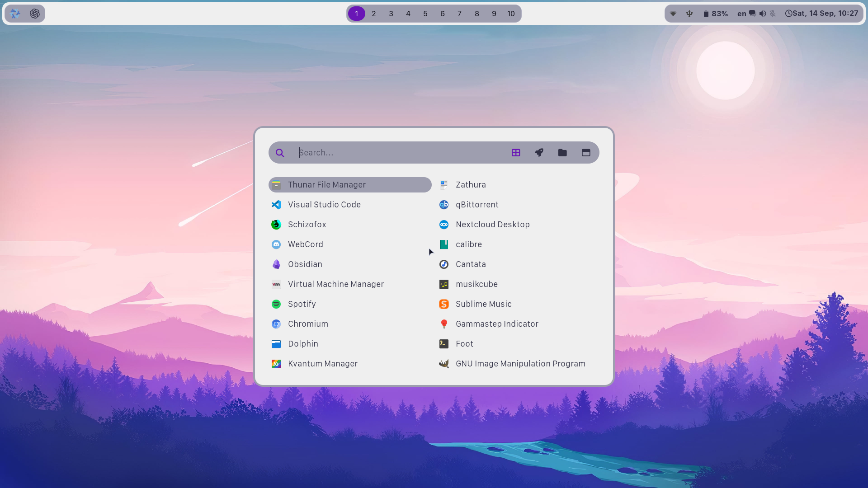Launch Spotify

tap(350, 304)
